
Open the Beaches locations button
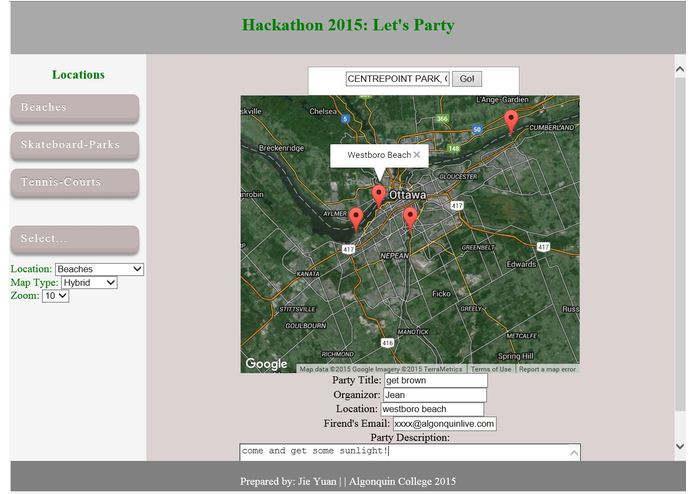pos(75,108)
